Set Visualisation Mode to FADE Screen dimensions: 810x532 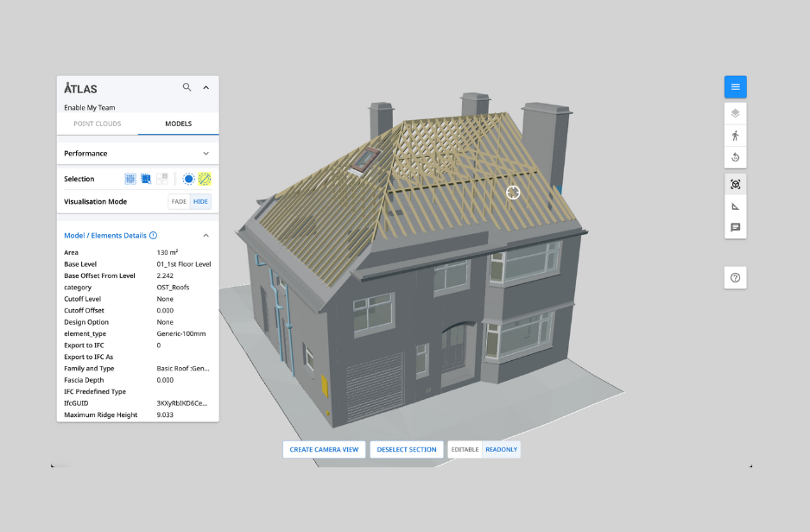179,201
